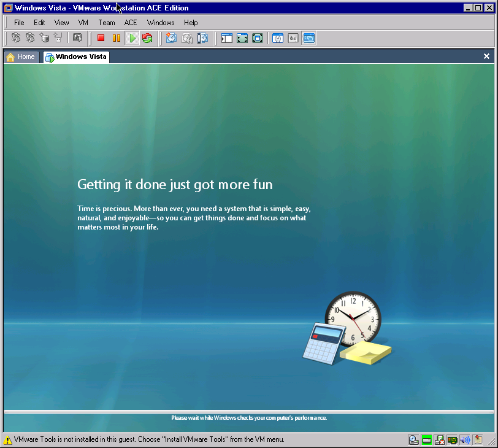The image size is (498, 448).
Task: Click the red Power Off stop button
Action: (101, 38)
